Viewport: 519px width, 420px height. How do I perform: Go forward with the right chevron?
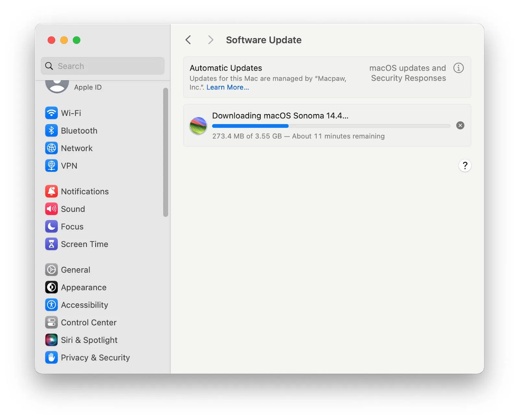click(211, 40)
